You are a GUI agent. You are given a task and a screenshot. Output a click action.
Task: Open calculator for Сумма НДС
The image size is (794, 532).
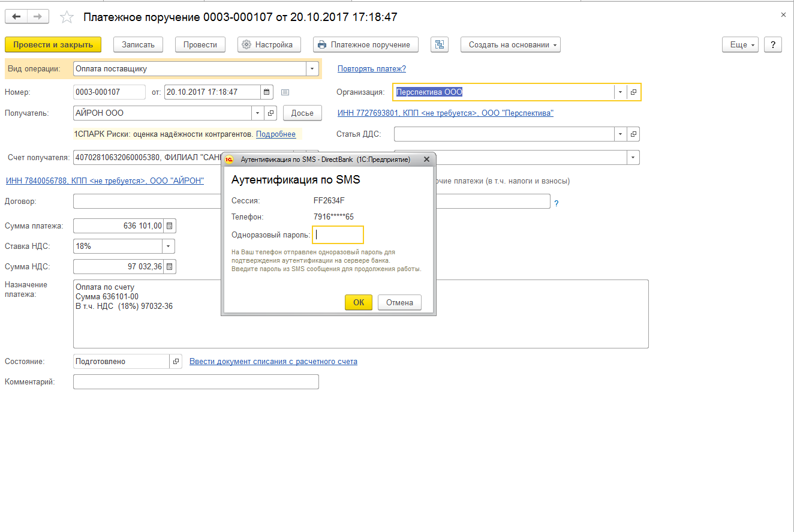170,266
